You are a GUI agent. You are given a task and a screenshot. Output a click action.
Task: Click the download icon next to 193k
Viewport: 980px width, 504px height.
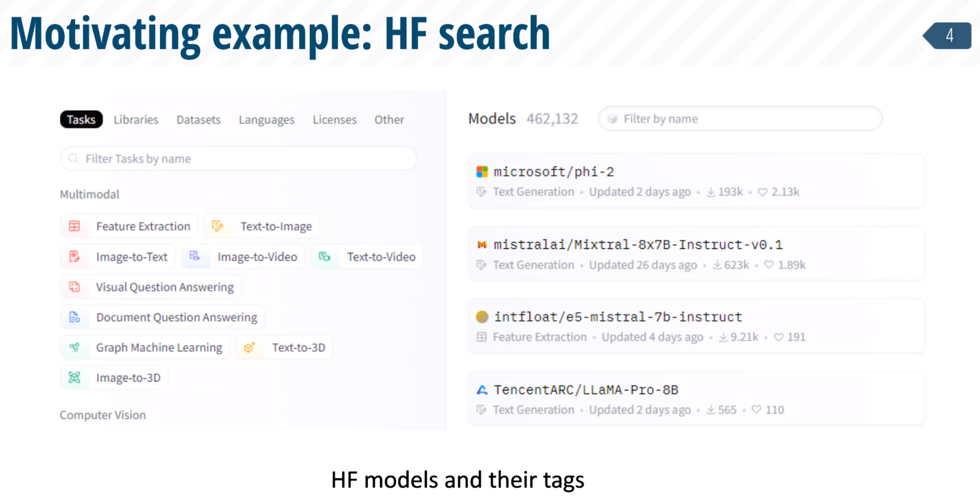tap(711, 192)
